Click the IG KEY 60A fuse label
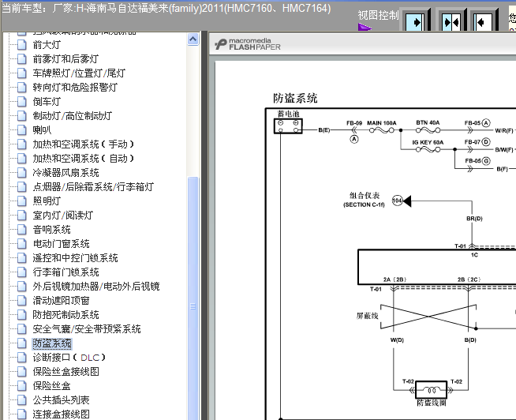 (x=428, y=142)
